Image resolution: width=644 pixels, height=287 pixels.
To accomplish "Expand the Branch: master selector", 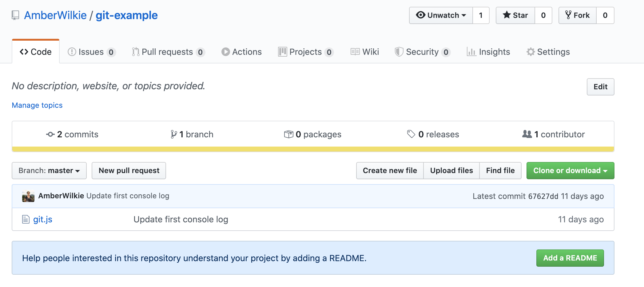I will pos(49,171).
